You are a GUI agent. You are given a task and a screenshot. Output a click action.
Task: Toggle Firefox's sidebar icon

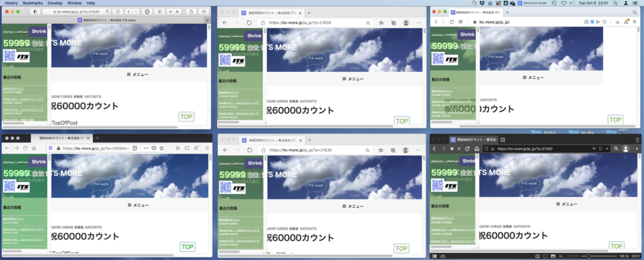tap(187, 147)
